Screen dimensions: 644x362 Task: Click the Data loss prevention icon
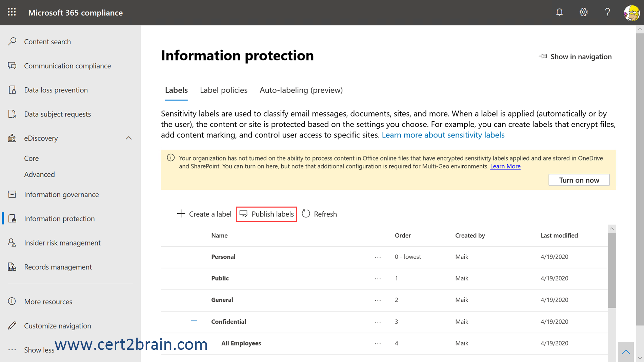[x=12, y=90]
